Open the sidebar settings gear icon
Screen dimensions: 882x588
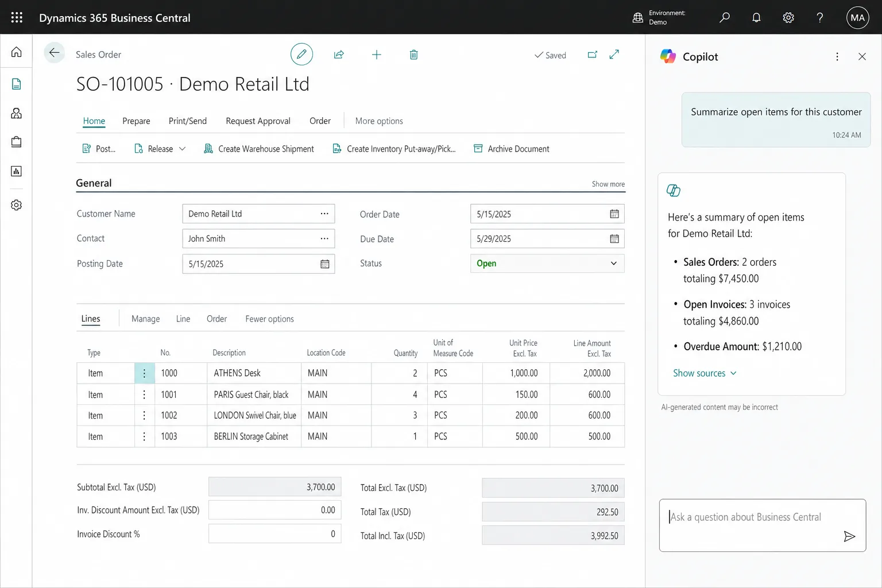17,205
